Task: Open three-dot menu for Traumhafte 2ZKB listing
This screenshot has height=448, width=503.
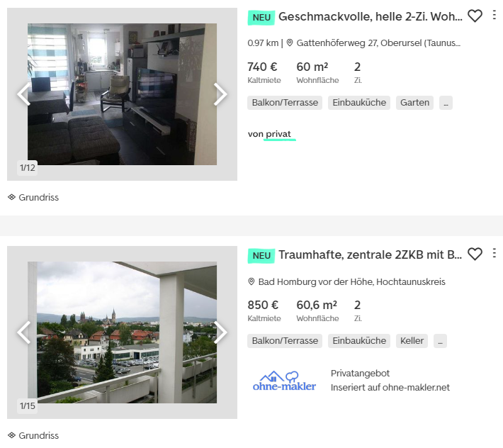Action: click(x=494, y=253)
